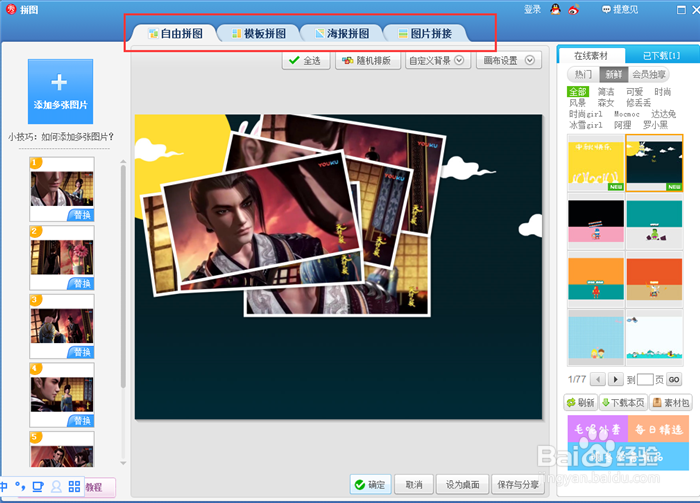
Task: Pick the red-orange and tan background thumbnail
Action: click(x=654, y=279)
